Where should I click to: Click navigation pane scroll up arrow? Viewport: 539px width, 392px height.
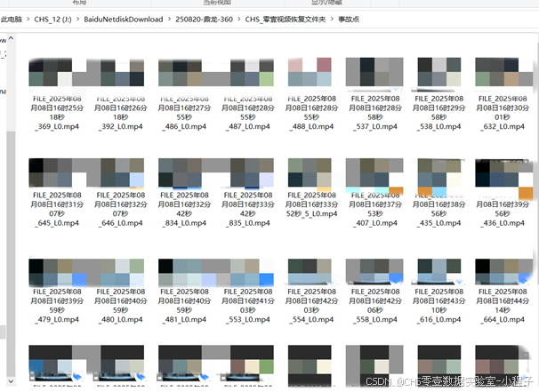tap(11, 38)
